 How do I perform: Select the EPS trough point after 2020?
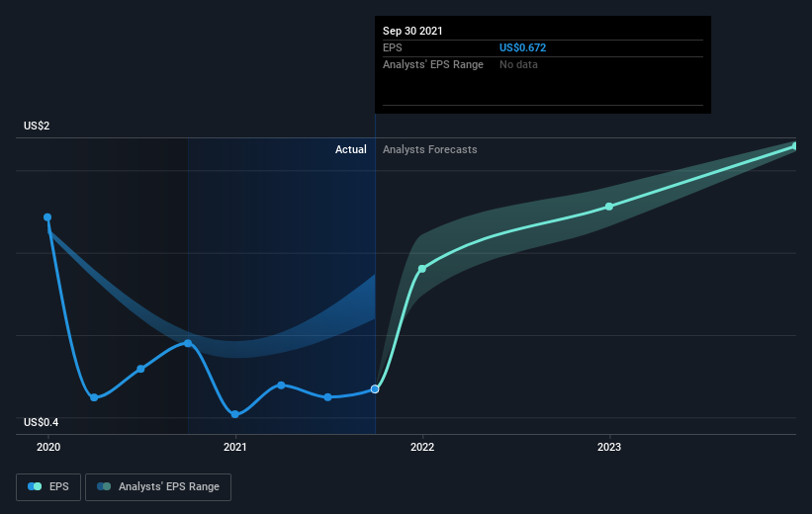(x=94, y=397)
